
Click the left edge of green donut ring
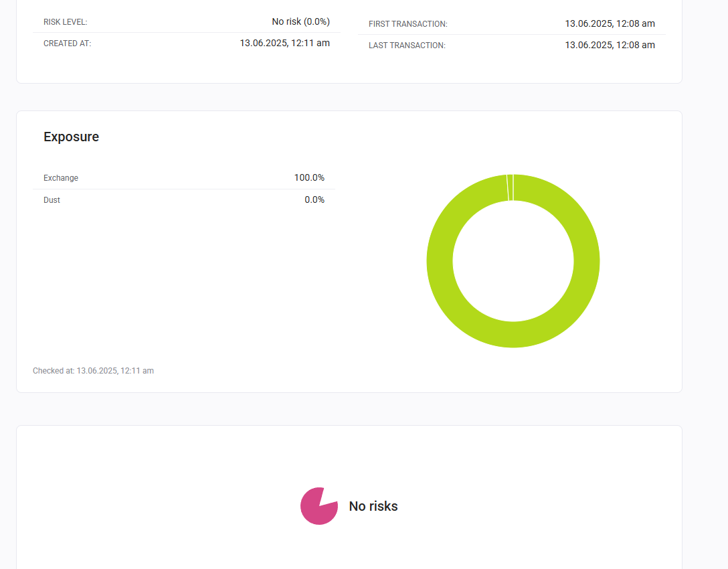pyautogui.click(x=440, y=261)
